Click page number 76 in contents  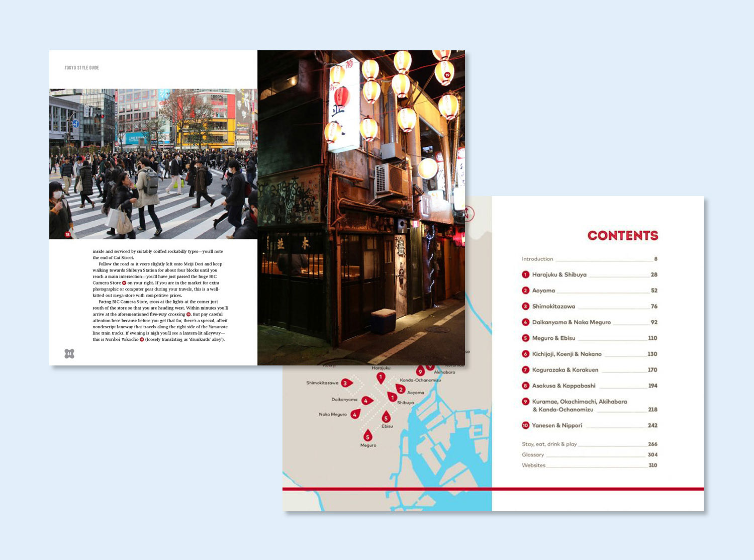click(x=654, y=306)
